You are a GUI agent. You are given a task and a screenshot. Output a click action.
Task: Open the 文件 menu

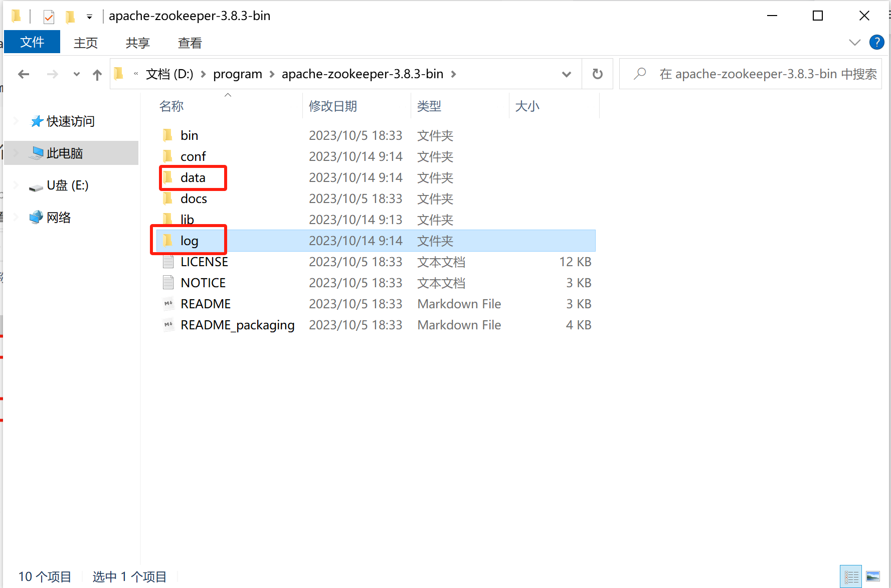(x=32, y=42)
